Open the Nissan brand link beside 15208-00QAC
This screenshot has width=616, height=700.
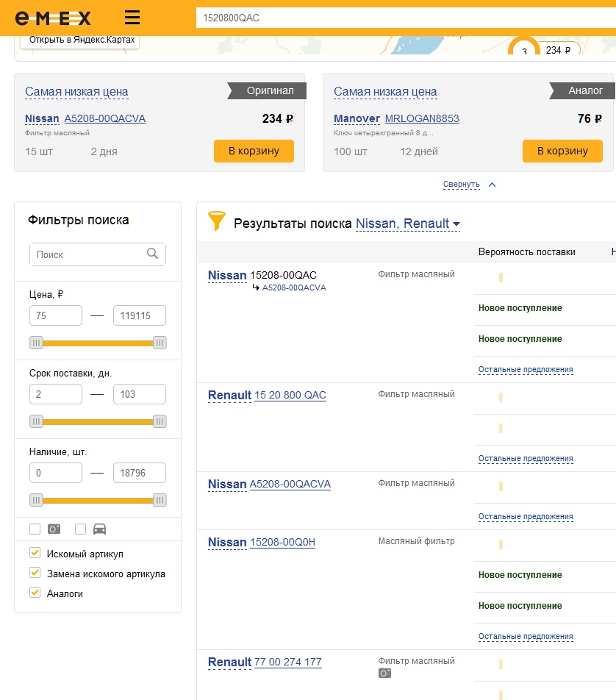point(227,275)
